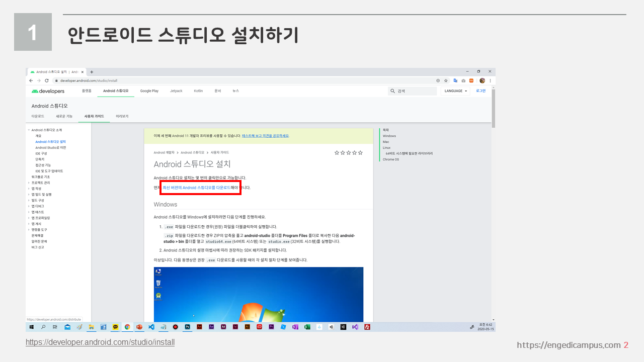Open a new Chrome tab with plus button

[x=92, y=72]
